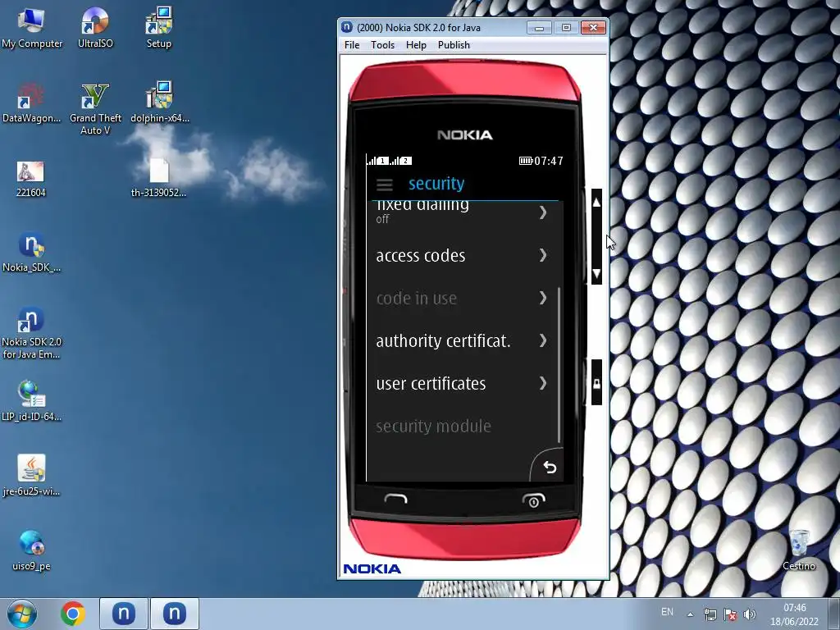Show hidden tray icons arrow
Screen dimensions: 840x630
(691, 614)
